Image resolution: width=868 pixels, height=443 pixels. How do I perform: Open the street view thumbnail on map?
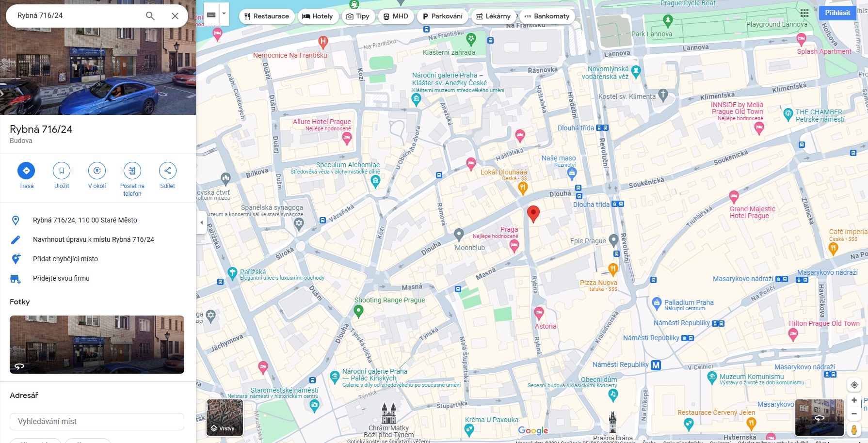(x=820, y=418)
